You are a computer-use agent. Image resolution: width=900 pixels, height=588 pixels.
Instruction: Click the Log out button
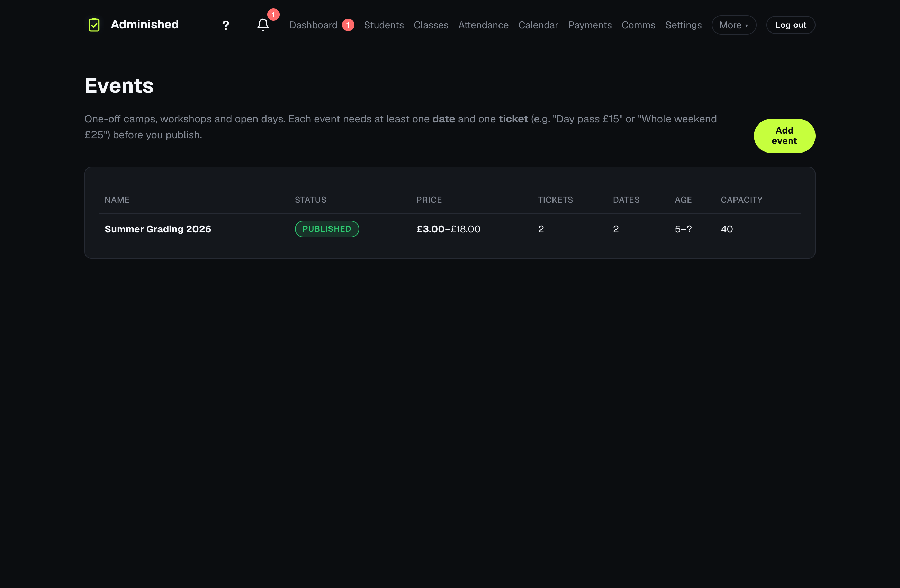point(790,25)
